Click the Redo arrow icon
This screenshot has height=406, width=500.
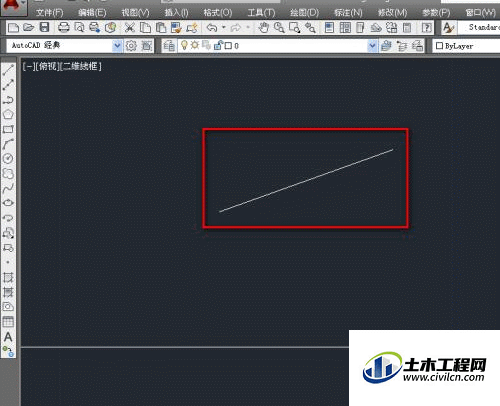[x=236, y=27]
